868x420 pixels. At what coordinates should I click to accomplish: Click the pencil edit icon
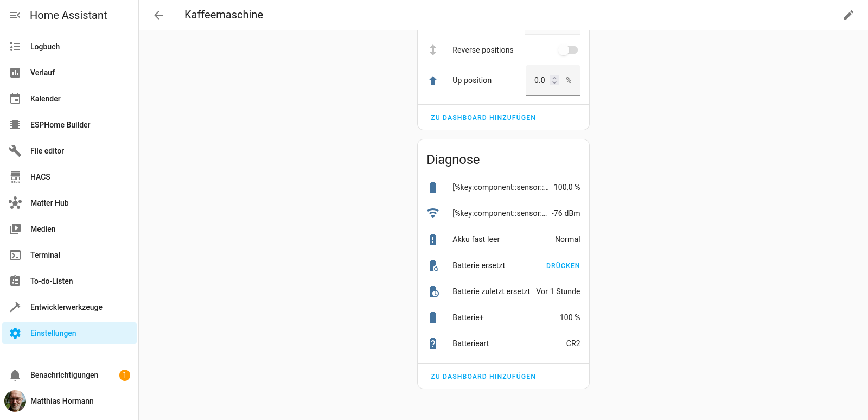click(848, 15)
